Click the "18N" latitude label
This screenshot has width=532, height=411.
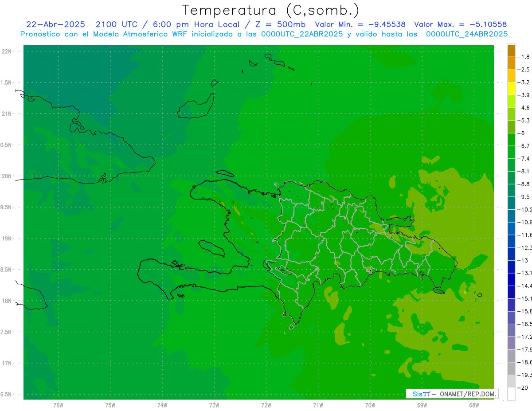tap(7, 301)
